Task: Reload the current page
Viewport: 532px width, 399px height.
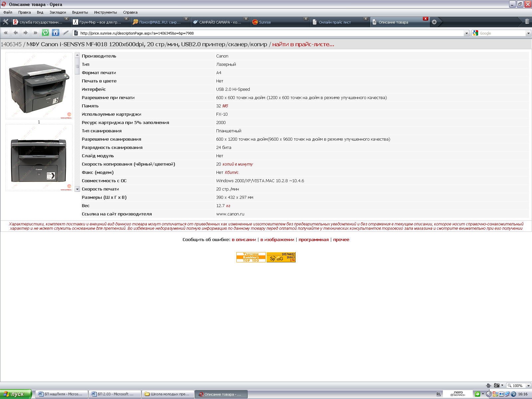Action: coord(46,33)
